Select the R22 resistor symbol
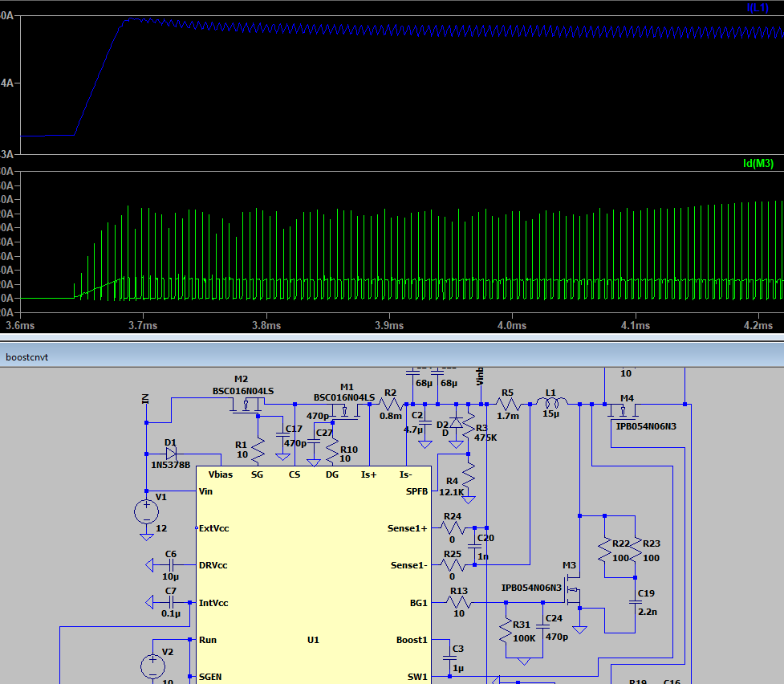Image resolution: width=784 pixels, height=684 pixels. pos(605,549)
